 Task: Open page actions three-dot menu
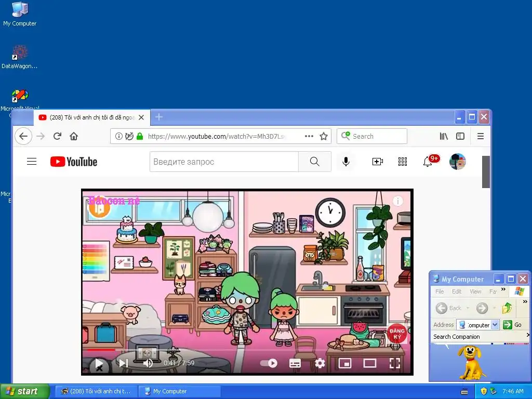(x=309, y=137)
